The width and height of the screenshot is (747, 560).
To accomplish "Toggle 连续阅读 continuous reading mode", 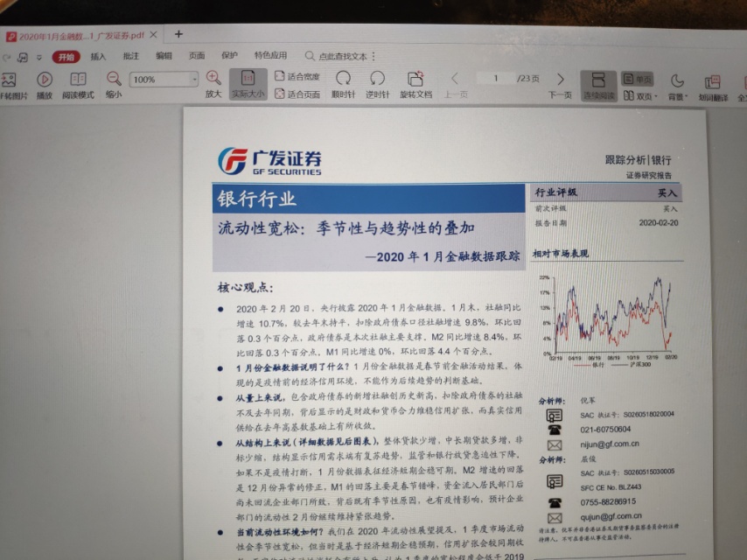I will click(x=599, y=87).
